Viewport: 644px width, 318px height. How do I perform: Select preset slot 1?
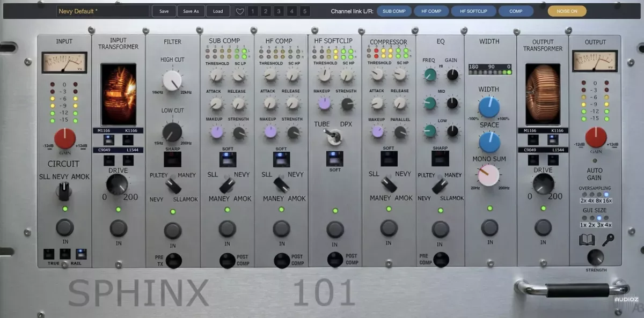tap(253, 11)
